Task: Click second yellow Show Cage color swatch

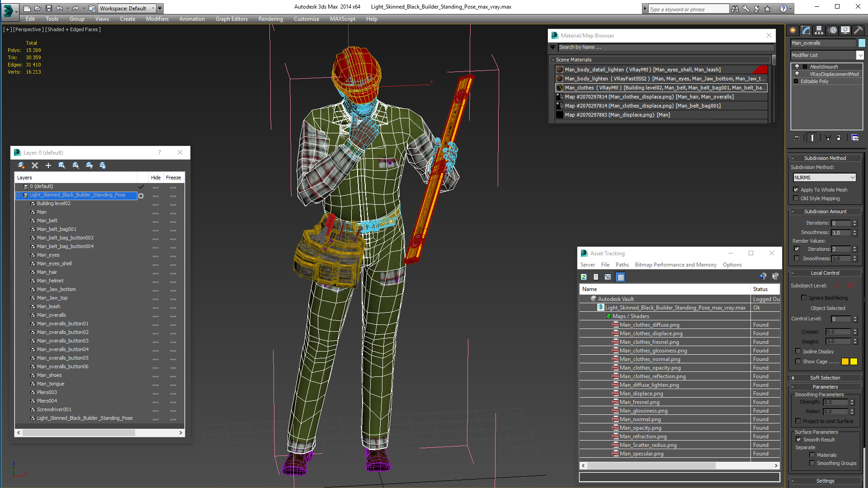Action: click(x=854, y=361)
